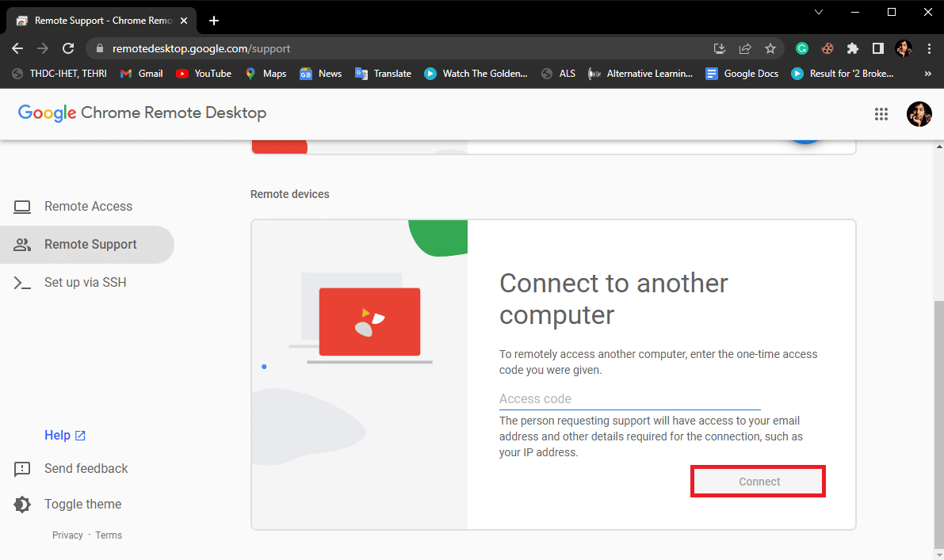Click the Remote devices heading text

289,194
